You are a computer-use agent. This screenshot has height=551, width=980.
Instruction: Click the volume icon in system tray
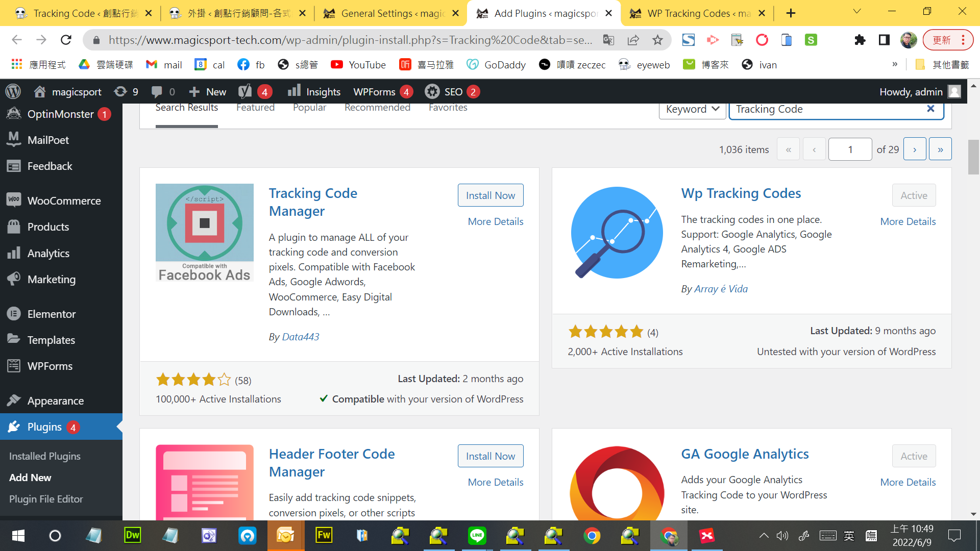782,536
